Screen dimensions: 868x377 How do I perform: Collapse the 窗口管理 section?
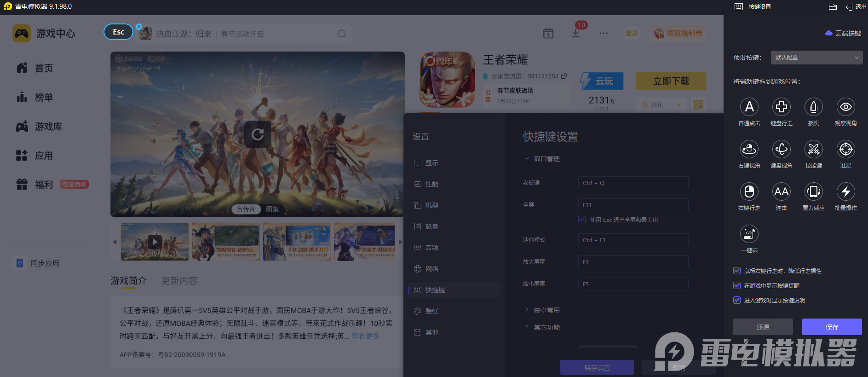click(527, 159)
